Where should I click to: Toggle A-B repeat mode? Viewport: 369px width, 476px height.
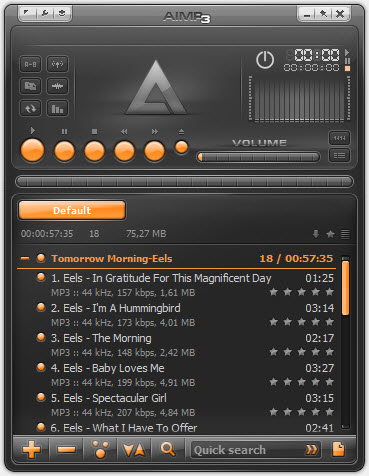coord(31,64)
